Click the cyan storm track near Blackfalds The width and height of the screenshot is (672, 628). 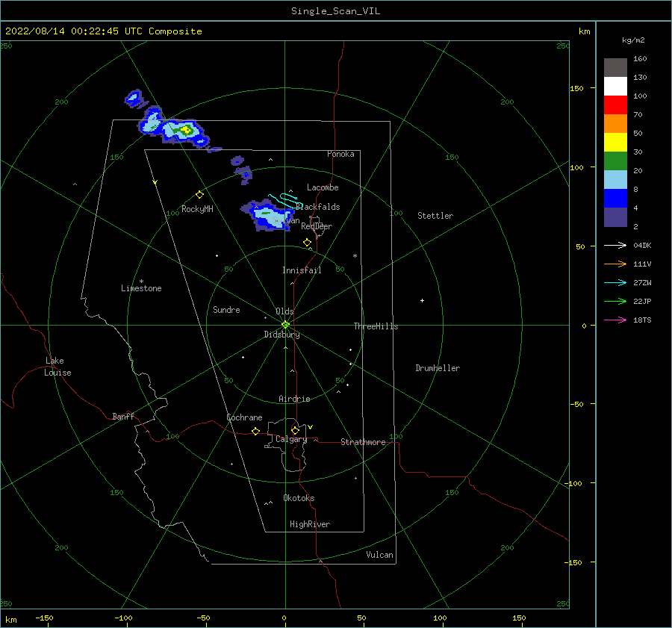pyautogui.click(x=285, y=200)
